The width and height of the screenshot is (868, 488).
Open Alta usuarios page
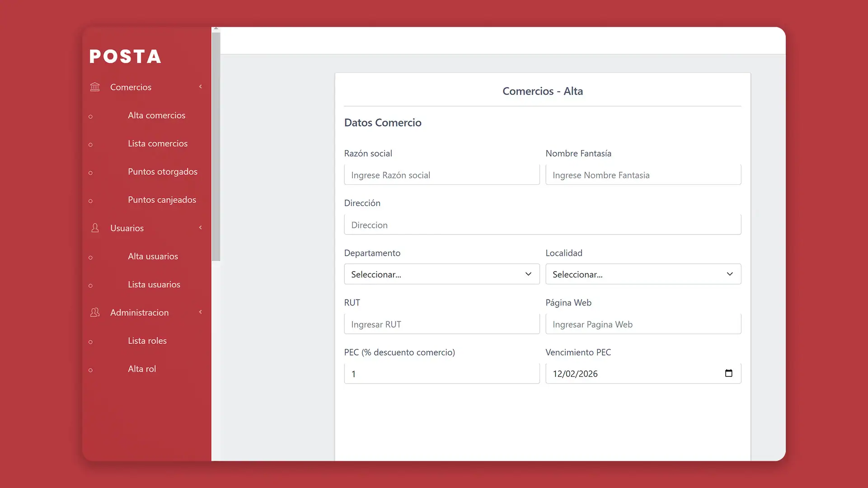click(x=153, y=256)
